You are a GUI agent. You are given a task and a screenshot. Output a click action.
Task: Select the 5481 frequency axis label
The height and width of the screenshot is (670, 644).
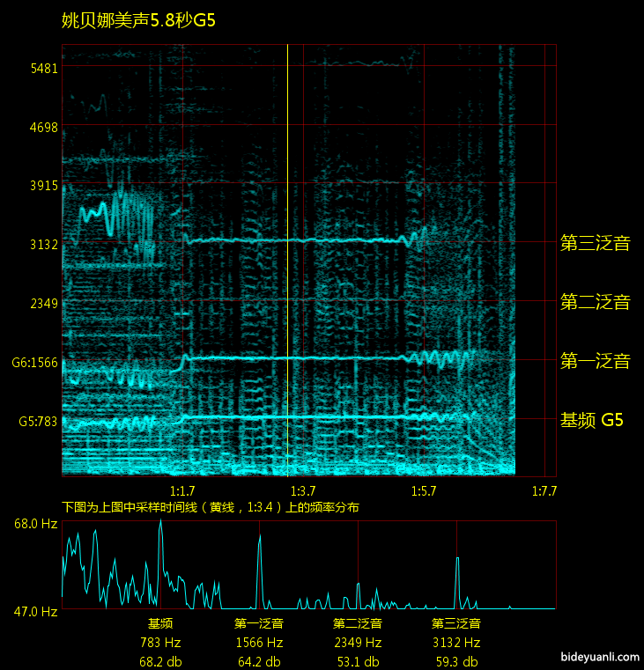43,68
